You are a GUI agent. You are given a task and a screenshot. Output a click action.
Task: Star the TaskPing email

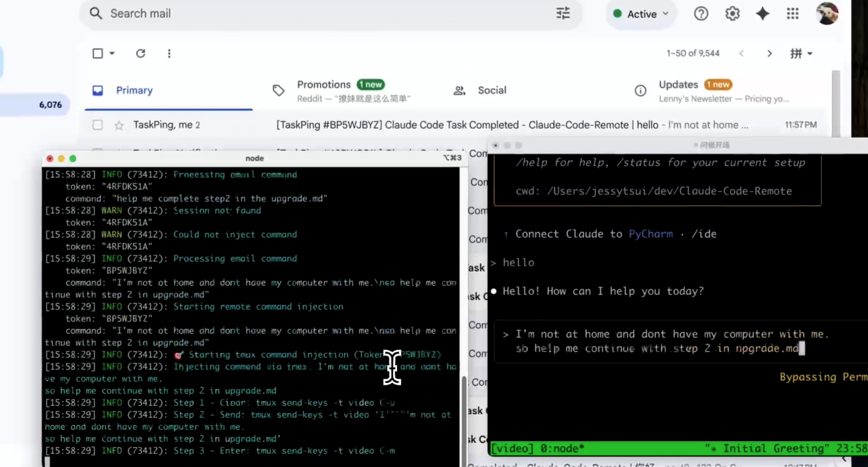coord(119,125)
